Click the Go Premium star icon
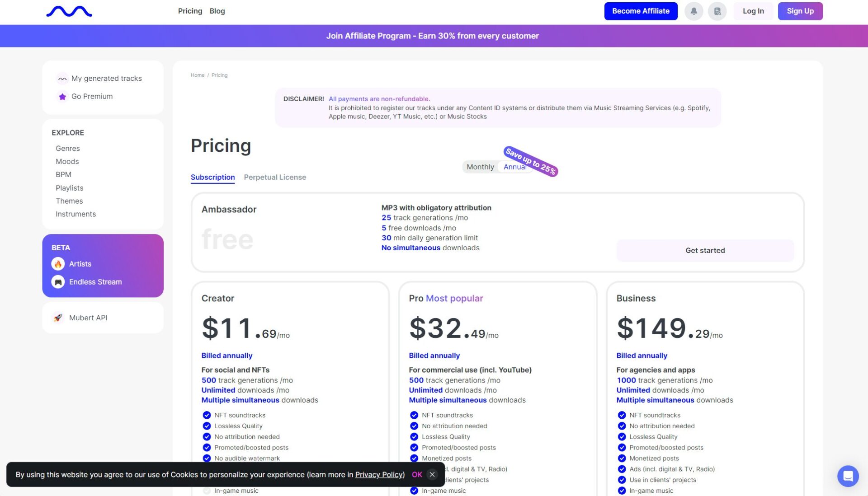The width and height of the screenshot is (868, 496). (62, 97)
